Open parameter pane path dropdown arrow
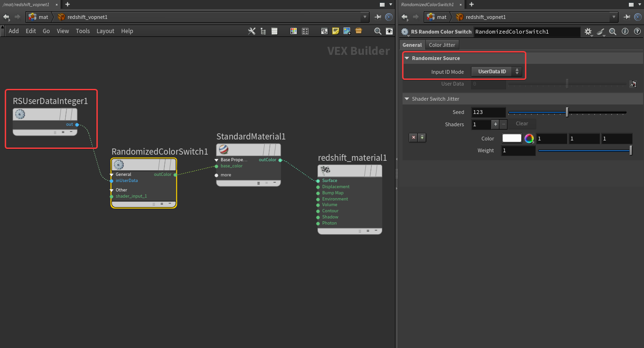This screenshot has height=348, width=644. (x=614, y=17)
